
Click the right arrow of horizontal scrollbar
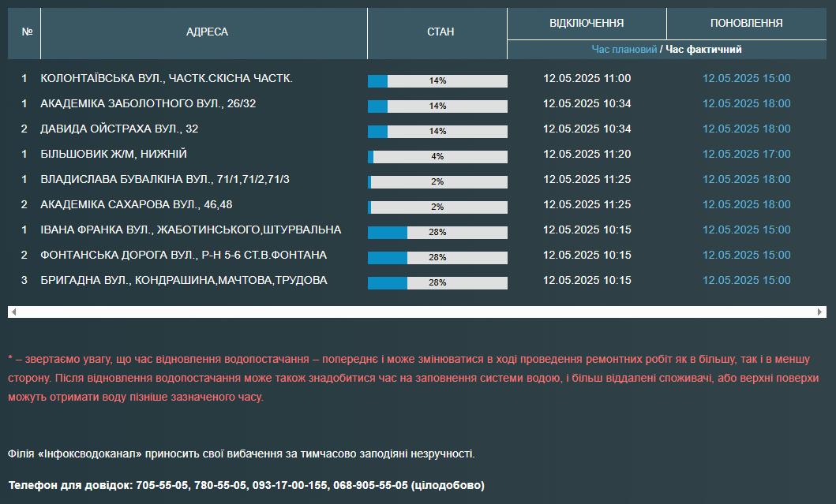820,312
